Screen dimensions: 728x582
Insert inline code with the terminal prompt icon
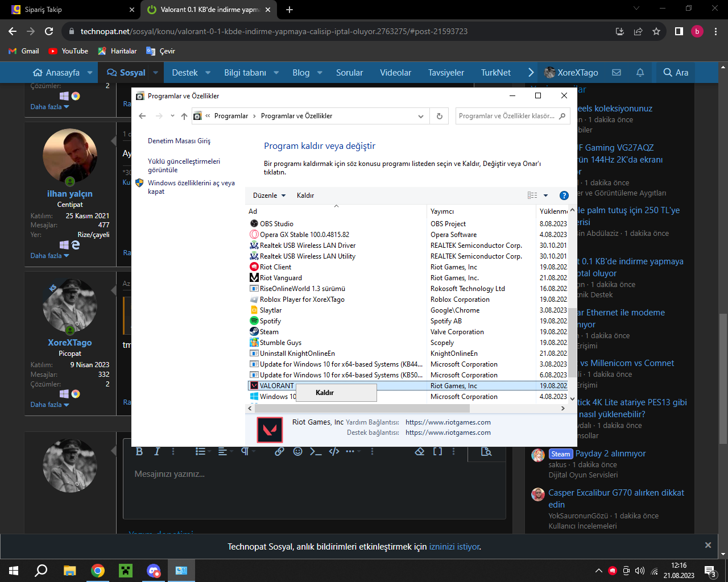coord(316,451)
